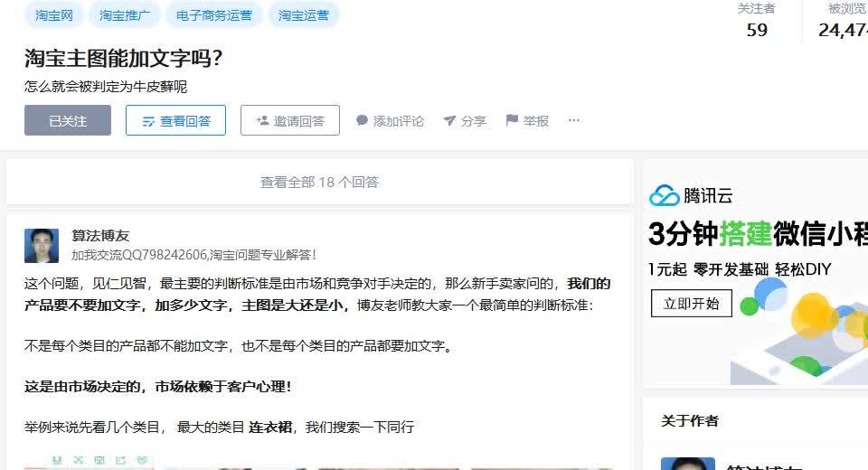The width and height of the screenshot is (868, 470).
Task: Expand all 18 answers
Action: [319, 183]
